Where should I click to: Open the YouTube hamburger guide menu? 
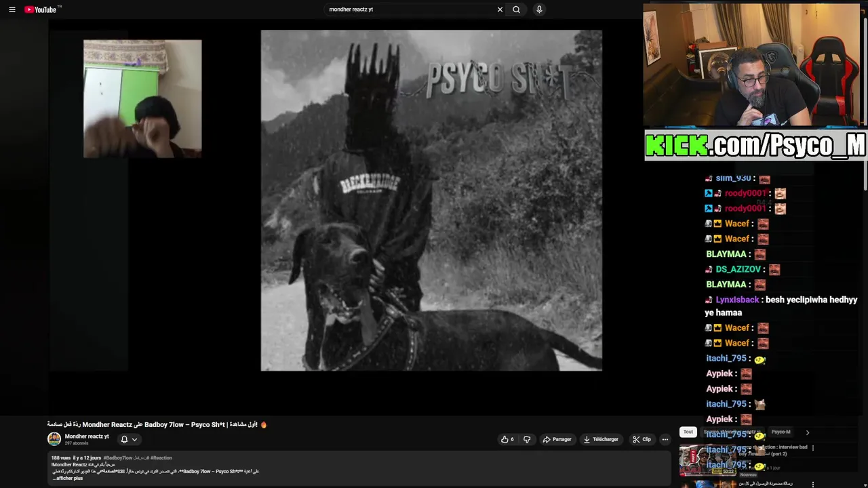tap(12, 9)
